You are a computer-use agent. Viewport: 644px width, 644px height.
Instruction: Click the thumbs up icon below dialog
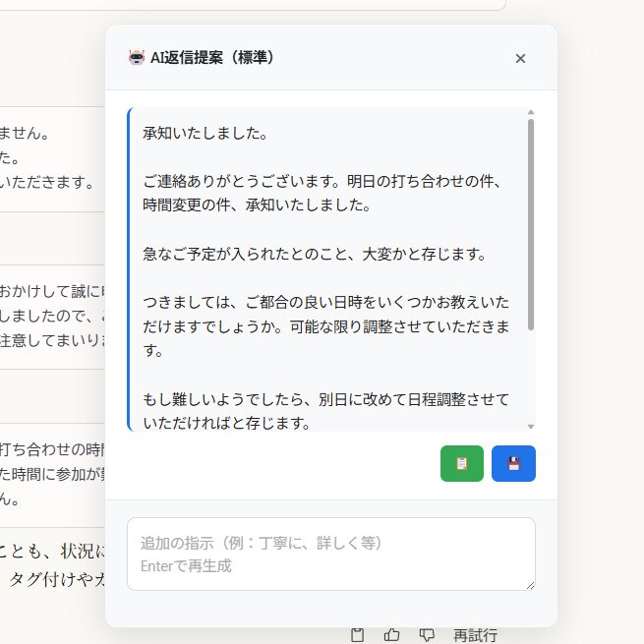click(x=391, y=635)
